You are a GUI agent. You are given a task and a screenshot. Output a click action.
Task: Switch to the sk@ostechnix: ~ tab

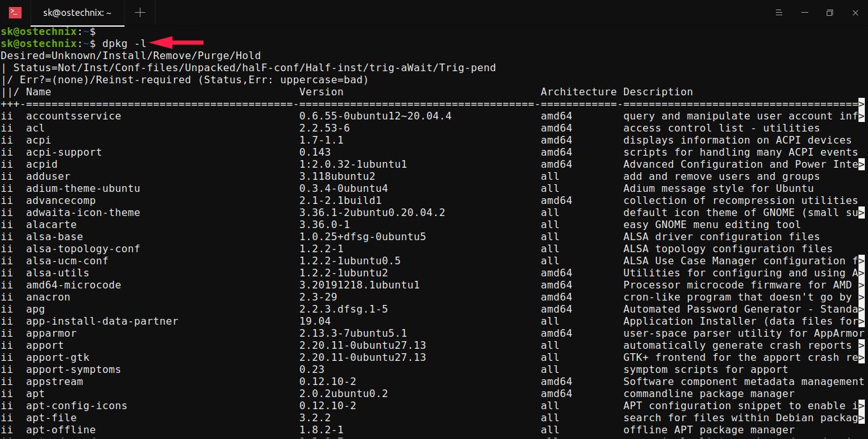click(76, 13)
